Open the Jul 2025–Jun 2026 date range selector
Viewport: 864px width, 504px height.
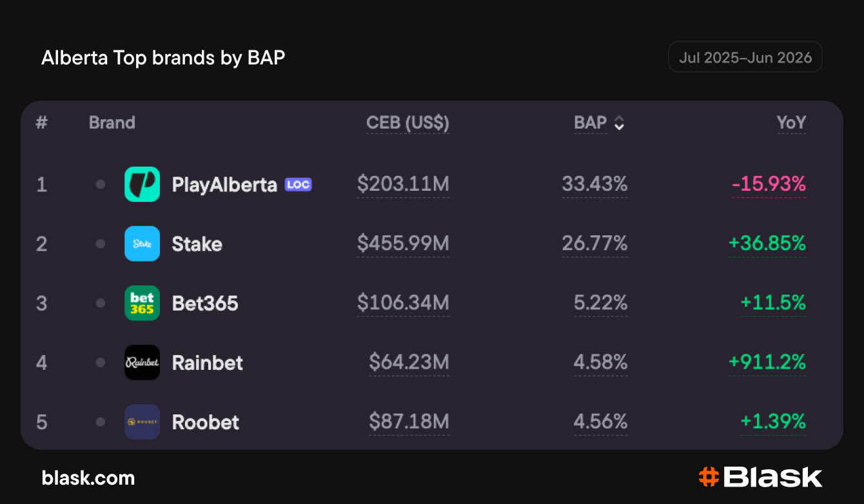[x=745, y=57]
